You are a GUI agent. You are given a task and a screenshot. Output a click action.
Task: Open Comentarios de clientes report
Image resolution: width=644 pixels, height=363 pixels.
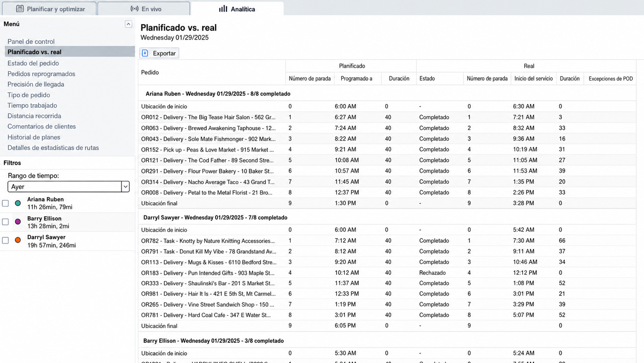[42, 126]
